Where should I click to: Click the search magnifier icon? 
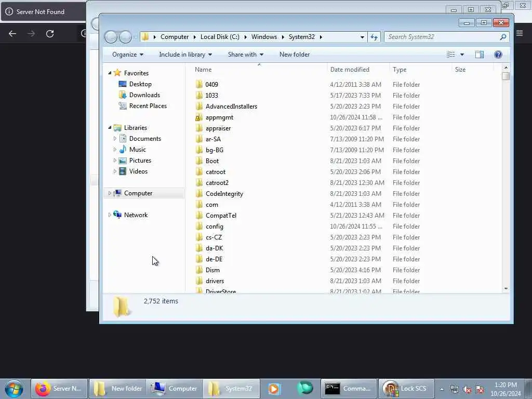[503, 37]
